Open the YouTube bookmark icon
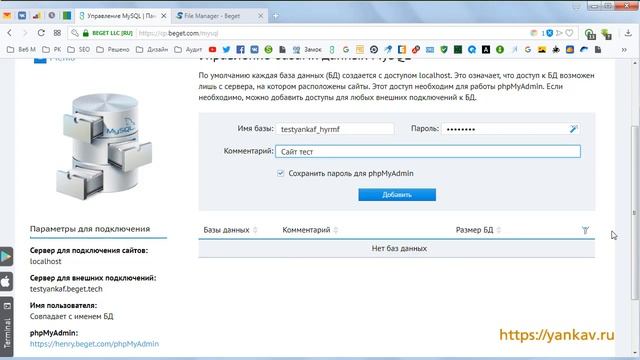 pos(212,49)
